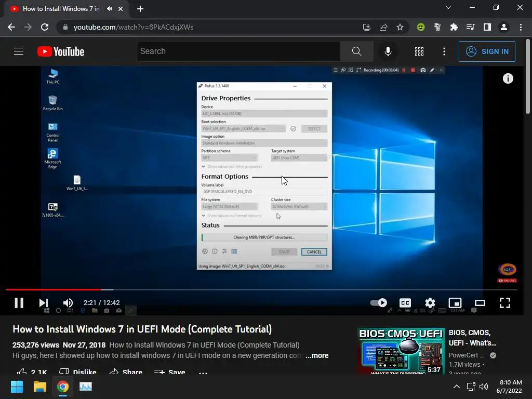Viewport: 532px width, 399px height.
Task: Type in the YouTube Search field
Action: [238, 51]
